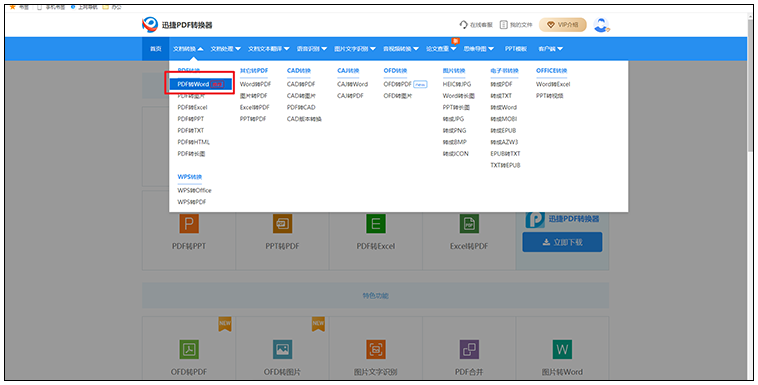Viewport: 758px width, 385px height.
Task: Expand the 客户端 dropdown
Action: pos(551,49)
